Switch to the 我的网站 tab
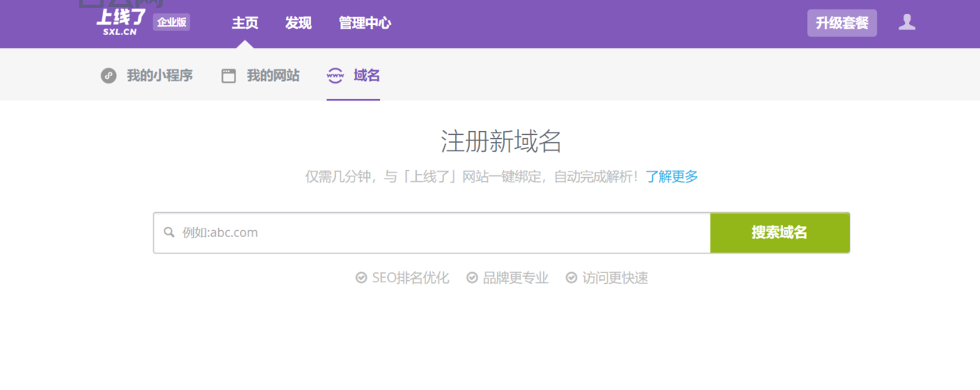The width and height of the screenshot is (980, 390). click(x=273, y=76)
